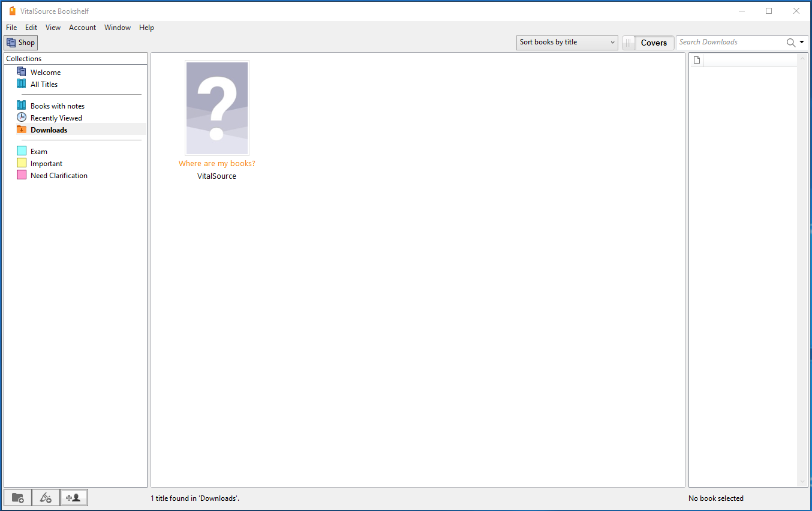Click the Shop button
The height and width of the screenshot is (511, 812).
[x=21, y=43]
